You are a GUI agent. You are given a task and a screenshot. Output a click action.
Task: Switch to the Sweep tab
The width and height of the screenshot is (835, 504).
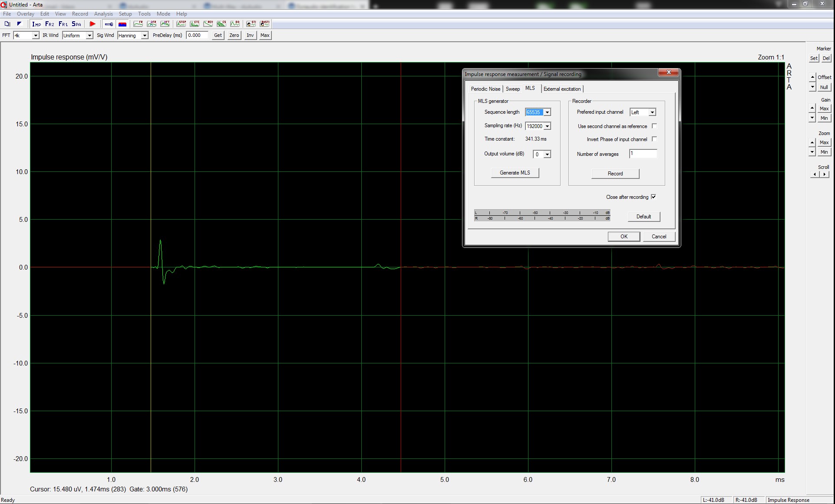coord(513,89)
